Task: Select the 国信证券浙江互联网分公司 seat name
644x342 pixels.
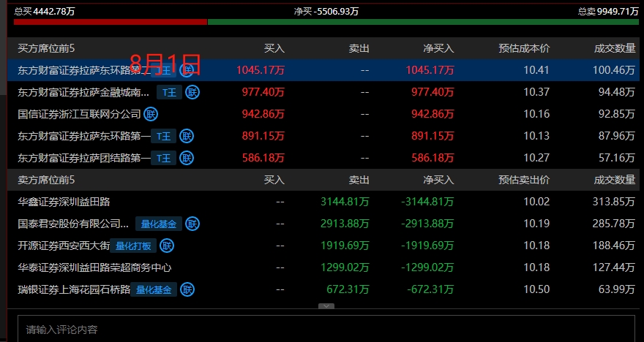Action: [79, 114]
